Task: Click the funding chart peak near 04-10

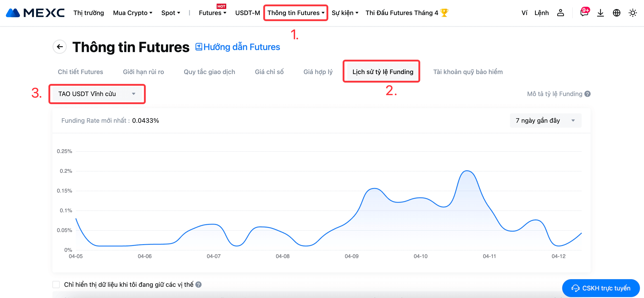Action: 467,171
